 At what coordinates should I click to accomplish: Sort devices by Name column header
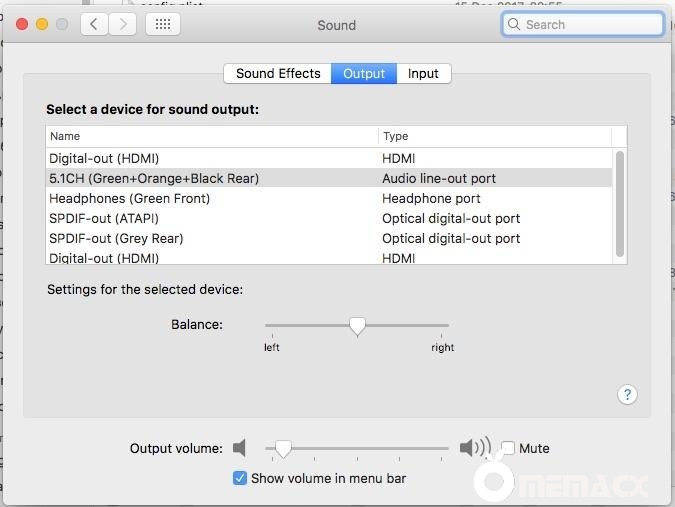coord(212,136)
